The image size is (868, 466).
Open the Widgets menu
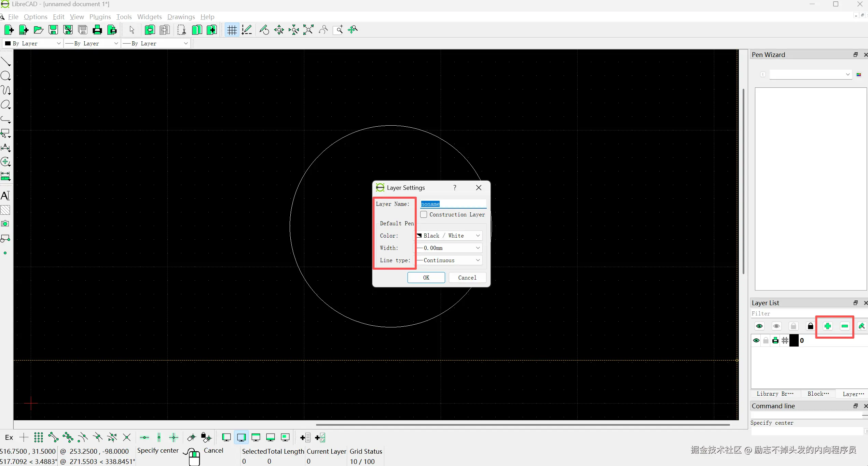pyautogui.click(x=149, y=17)
